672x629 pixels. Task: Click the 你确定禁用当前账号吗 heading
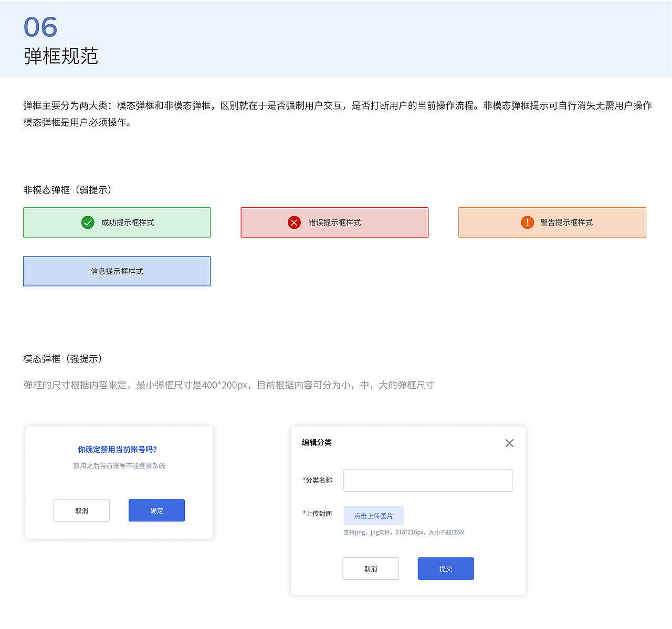pyautogui.click(x=119, y=449)
